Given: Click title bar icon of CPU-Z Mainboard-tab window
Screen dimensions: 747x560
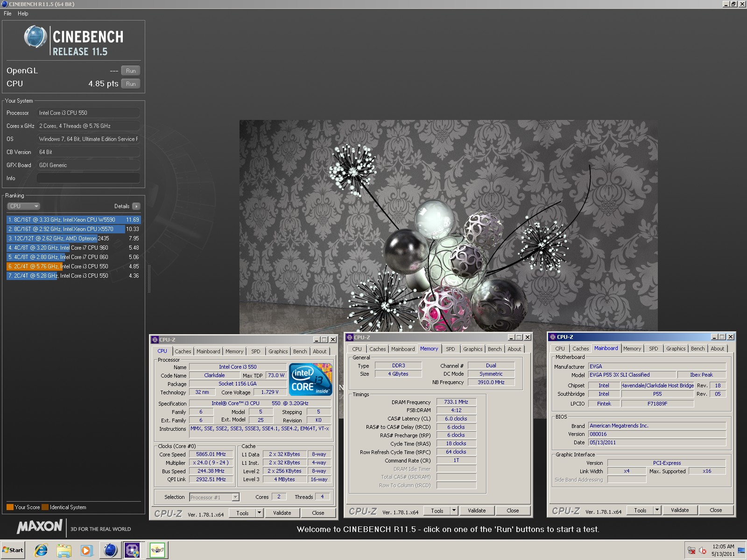Looking at the screenshot, I should click(x=553, y=337).
